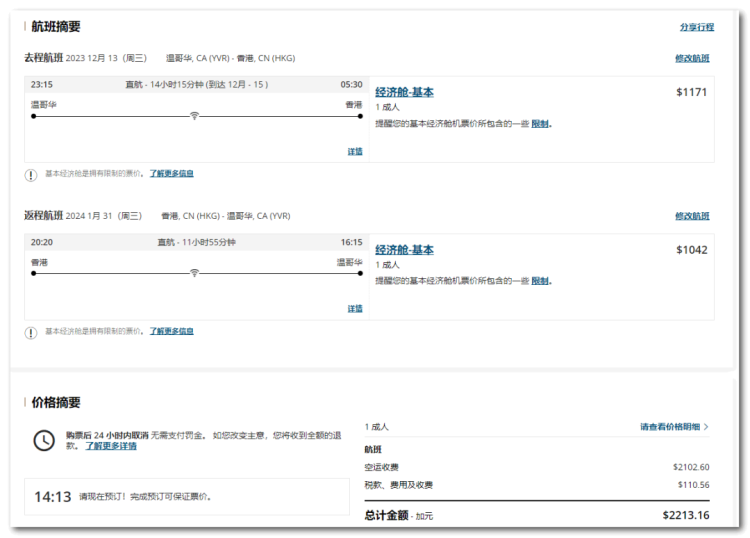
Task: Click the Wi-Fi icon on outbound flight
Action: (194, 116)
